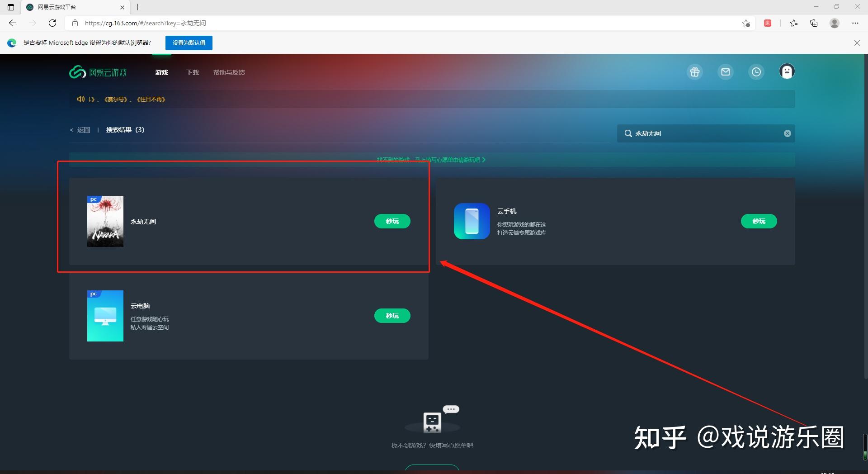
Task: Click 秒玩 button for 永劫无间
Action: click(392, 221)
